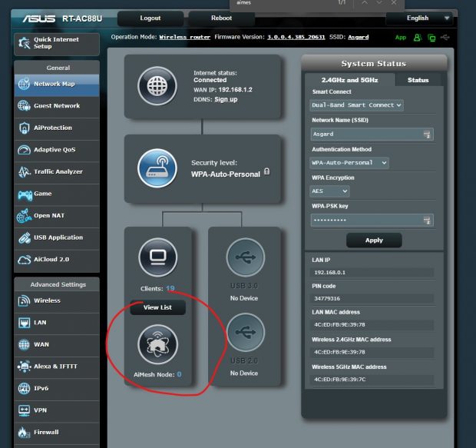The image size is (476, 448).
Task: Open AiProtection settings
Action: 57,128
